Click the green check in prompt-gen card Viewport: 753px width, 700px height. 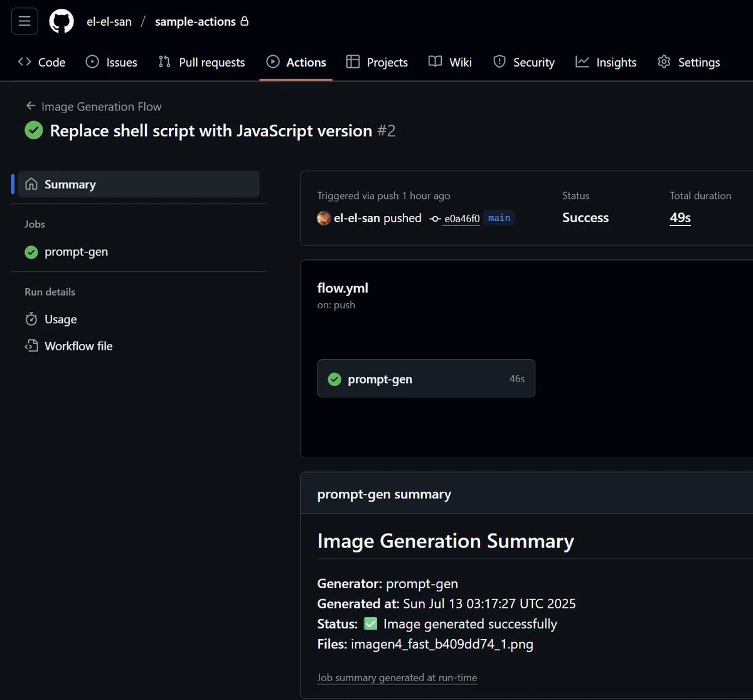point(335,379)
